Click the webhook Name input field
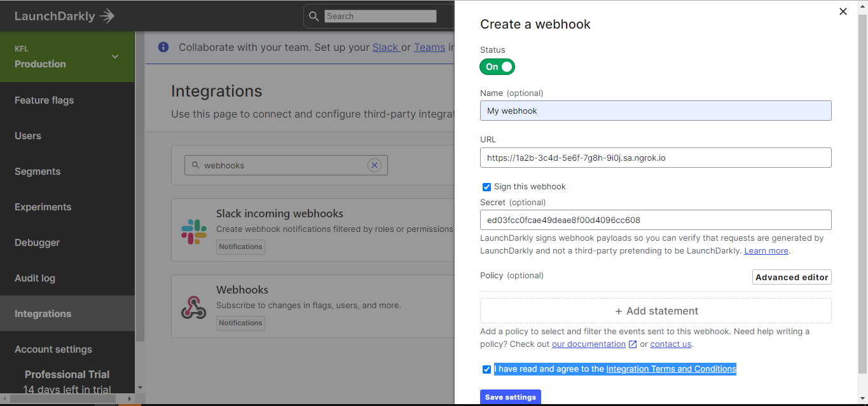The width and height of the screenshot is (868, 406). [x=656, y=111]
